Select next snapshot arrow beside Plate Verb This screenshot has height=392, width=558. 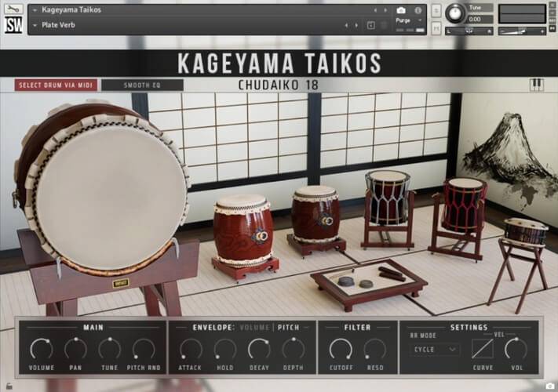point(356,26)
